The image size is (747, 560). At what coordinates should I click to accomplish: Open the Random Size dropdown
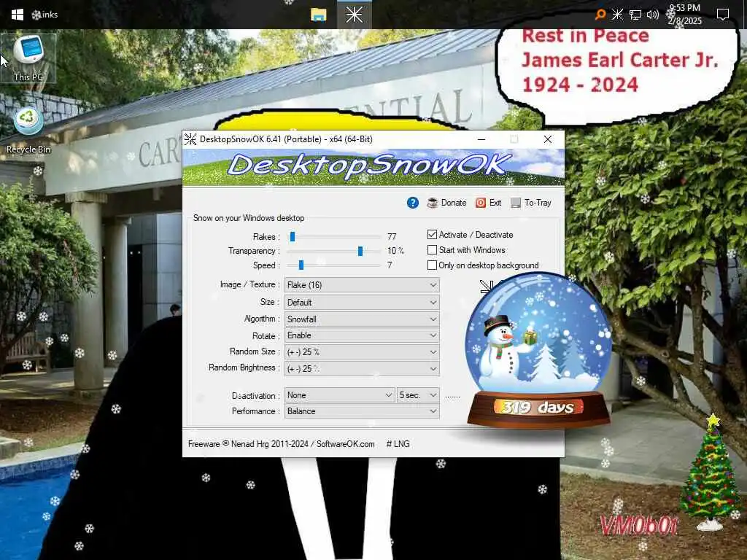tap(362, 352)
